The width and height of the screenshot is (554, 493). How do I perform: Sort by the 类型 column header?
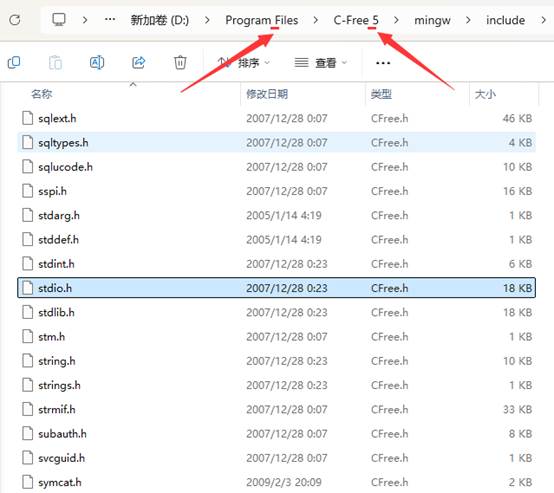[381, 94]
